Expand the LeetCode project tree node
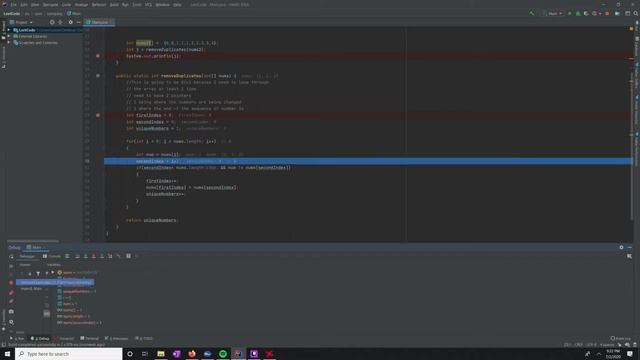 click(9, 30)
